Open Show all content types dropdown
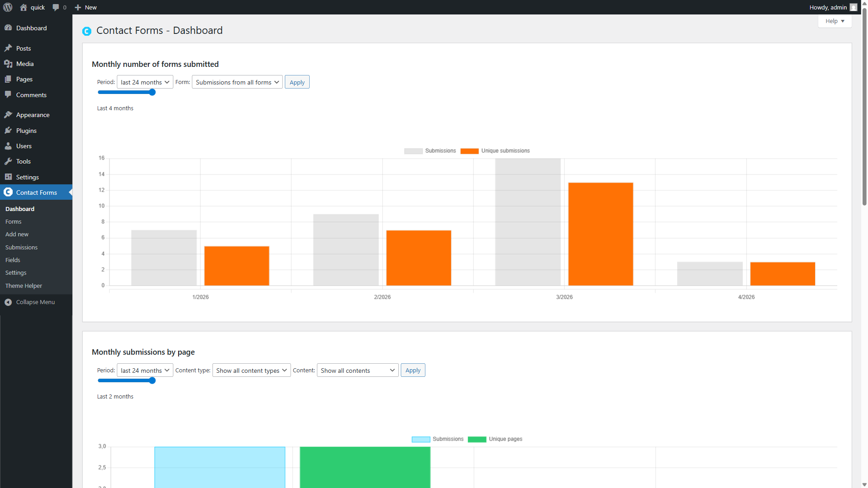The width and height of the screenshot is (868, 488). pyautogui.click(x=251, y=371)
